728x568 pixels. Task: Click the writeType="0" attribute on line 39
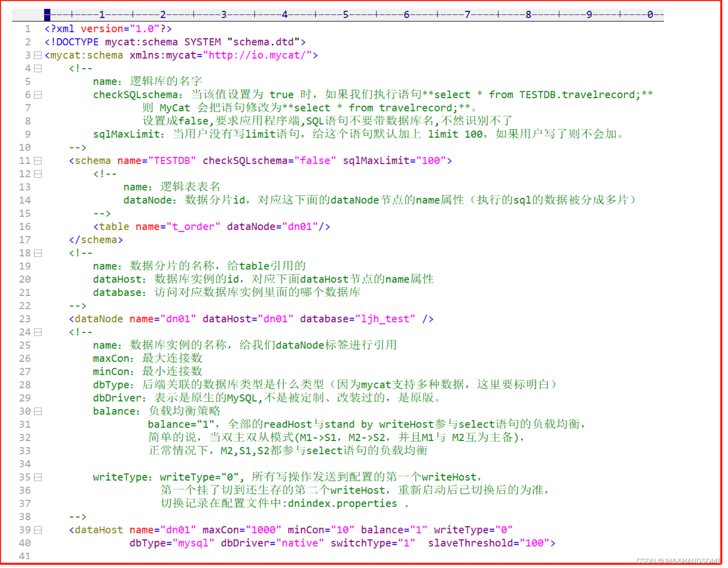click(474, 530)
